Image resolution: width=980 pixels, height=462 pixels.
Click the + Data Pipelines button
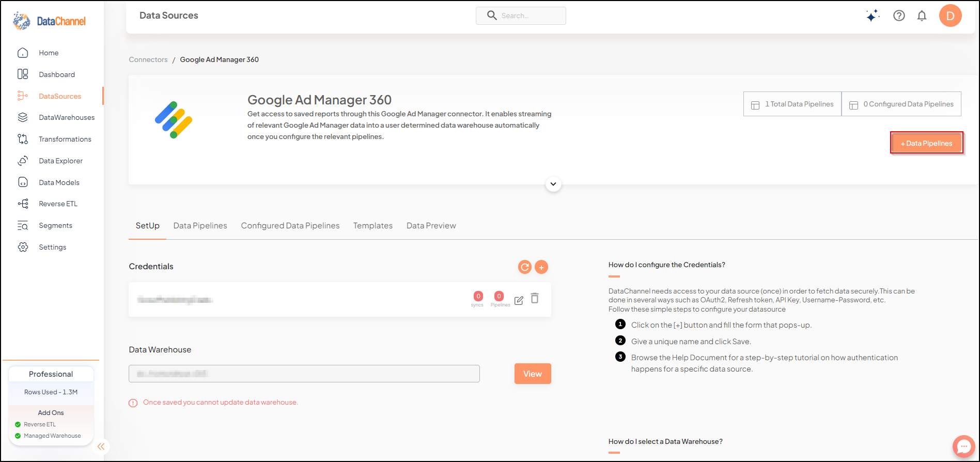point(926,143)
